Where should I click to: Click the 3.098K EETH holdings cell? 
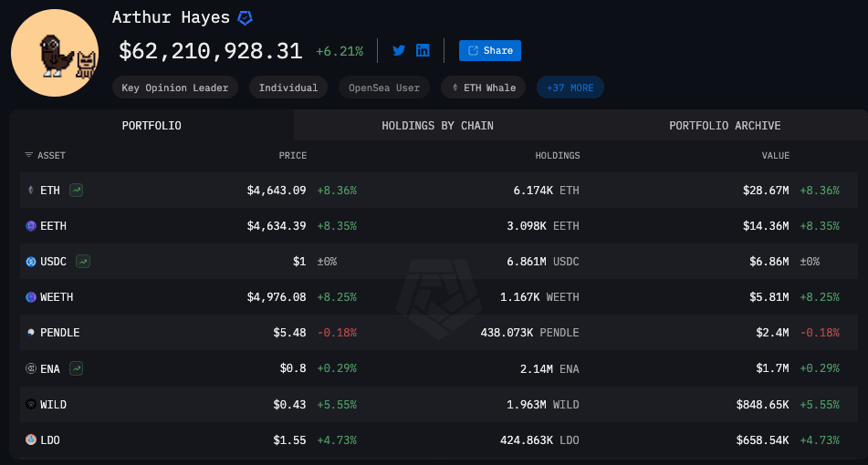(x=543, y=225)
